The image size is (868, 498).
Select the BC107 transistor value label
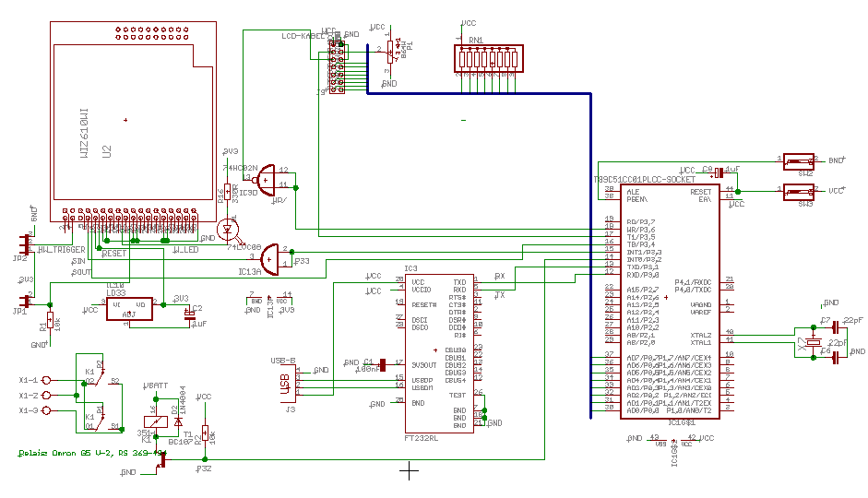pos(179,442)
